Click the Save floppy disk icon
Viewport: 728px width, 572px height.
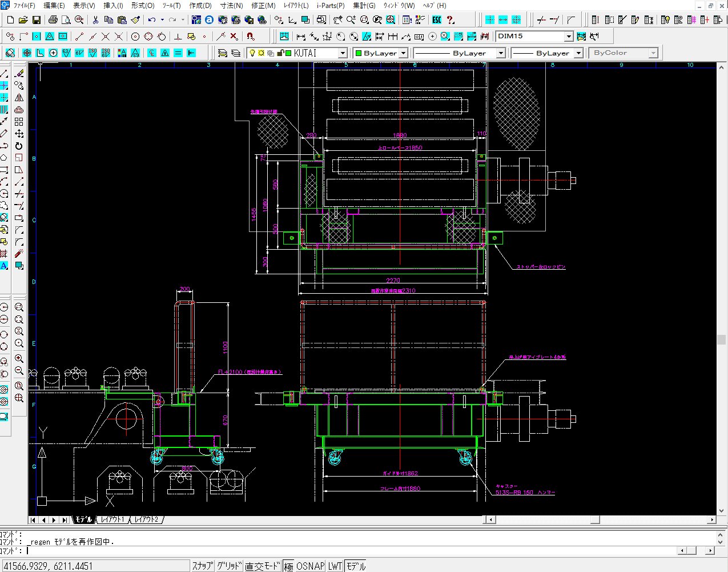point(37,20)
